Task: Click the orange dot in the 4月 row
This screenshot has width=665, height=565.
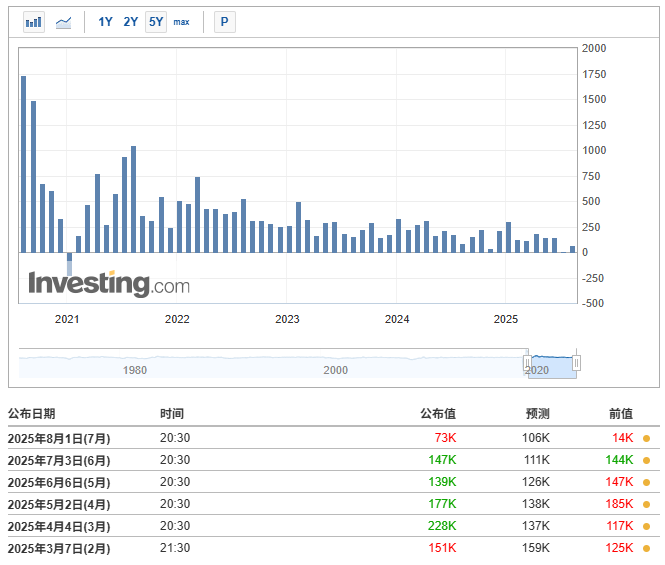Action: click(x=646, y=504)
